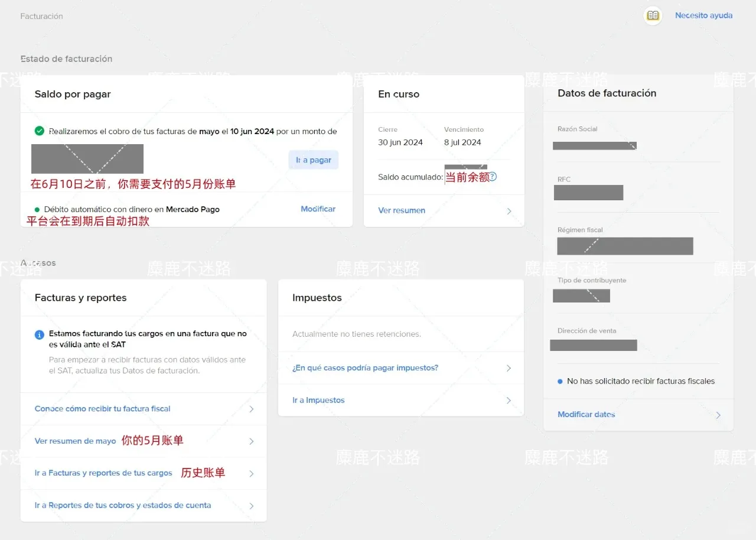Click the blue info icon in Facturas y reportes
Viewport: 756px width, 540px height.
[x=40, y=335]
